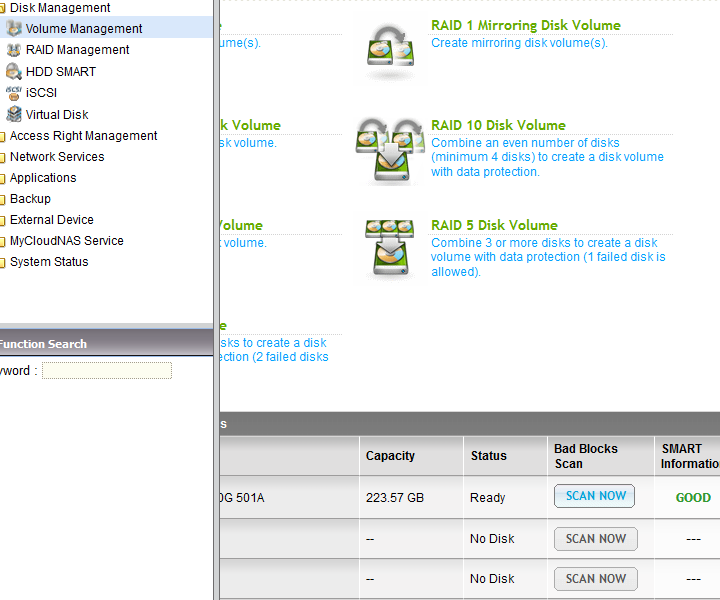Click the RAID Management icon
Viewport: 720px width, 600px height.
pyautogui.click(x=13, y=50)
